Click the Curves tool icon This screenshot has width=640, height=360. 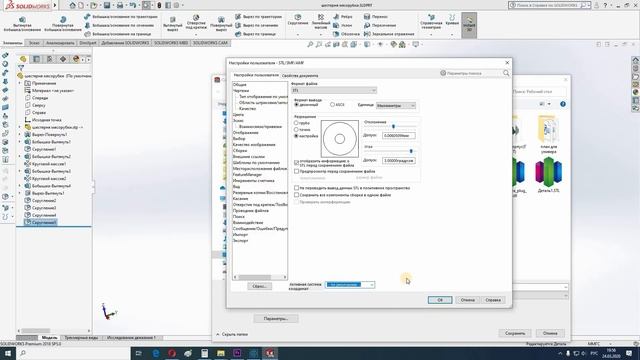(452, 17)
